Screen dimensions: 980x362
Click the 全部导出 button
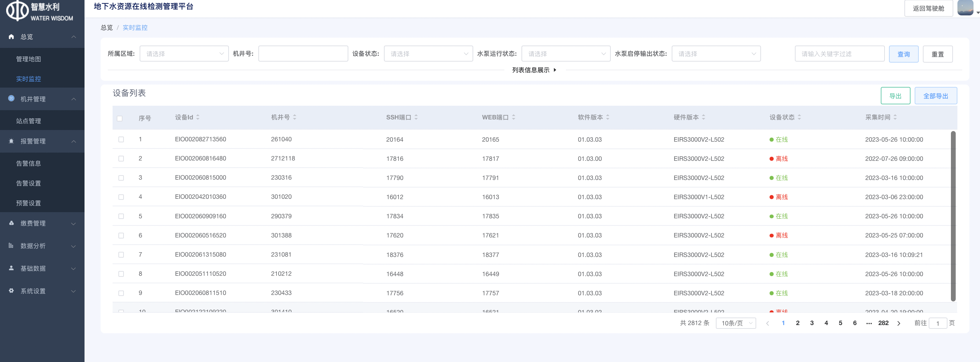coord(935,96)
